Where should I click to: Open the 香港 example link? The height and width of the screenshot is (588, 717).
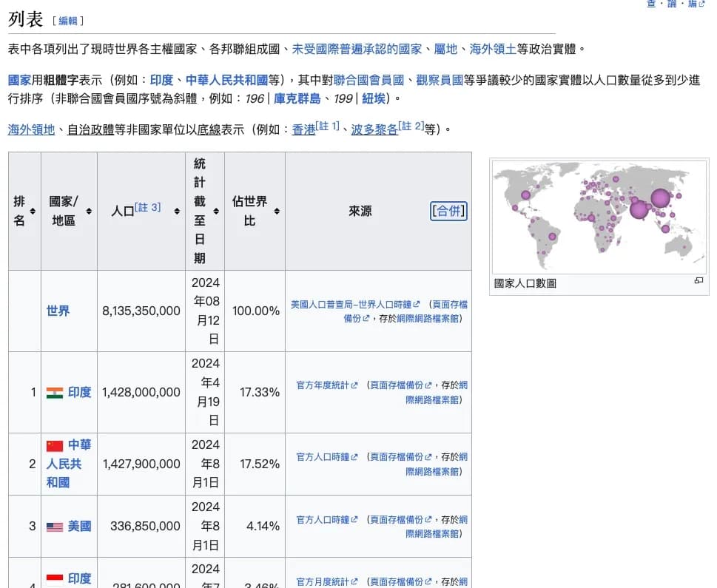[303, 129]
